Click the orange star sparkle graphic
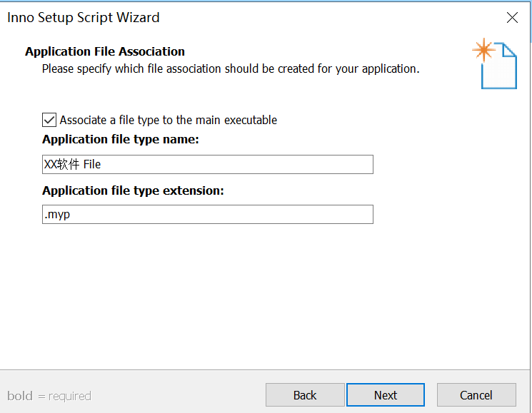Viewport: 532px width, 413px height. pos(483,50)
